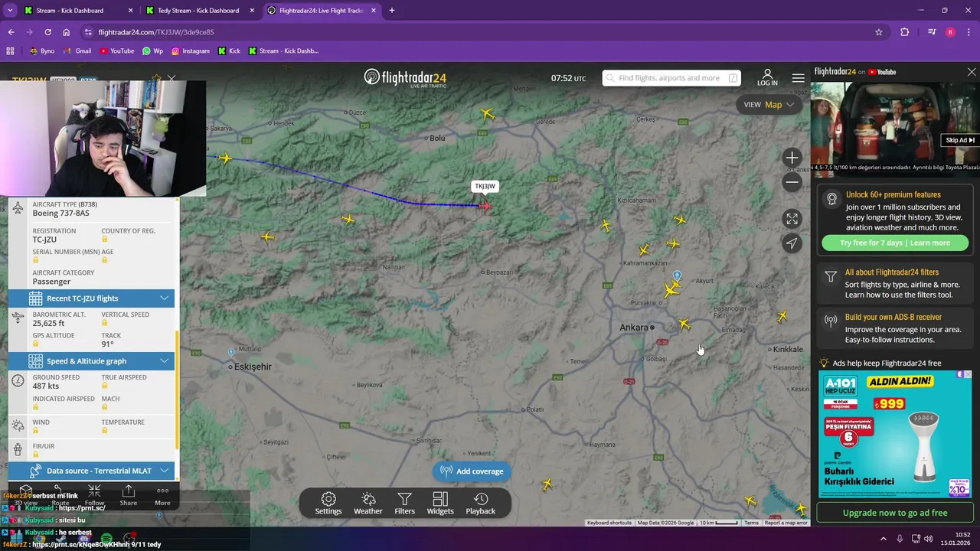Focus the browser address bar
The height and width of the screenshot is (551, 980).
tap(475, 32)
